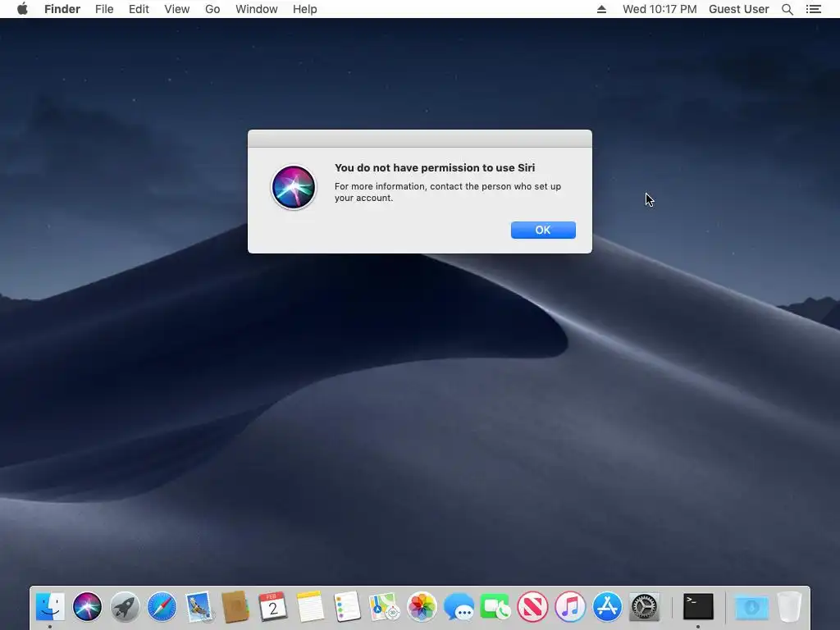Screen dimensions: 840x630
Task: Open Safari compass icon in Dock
Action: coord(162,607)
